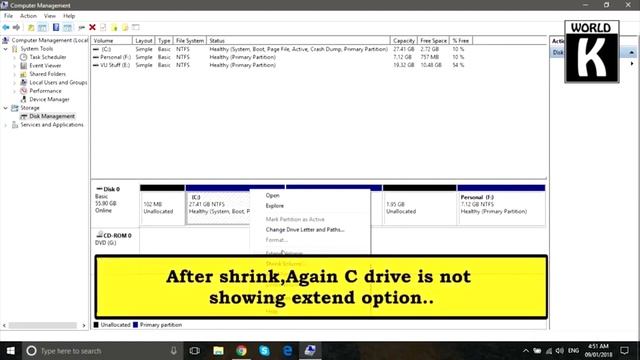Collapse the Storage node
Viewport: 640px width, 360px height.
coord(6,108)
